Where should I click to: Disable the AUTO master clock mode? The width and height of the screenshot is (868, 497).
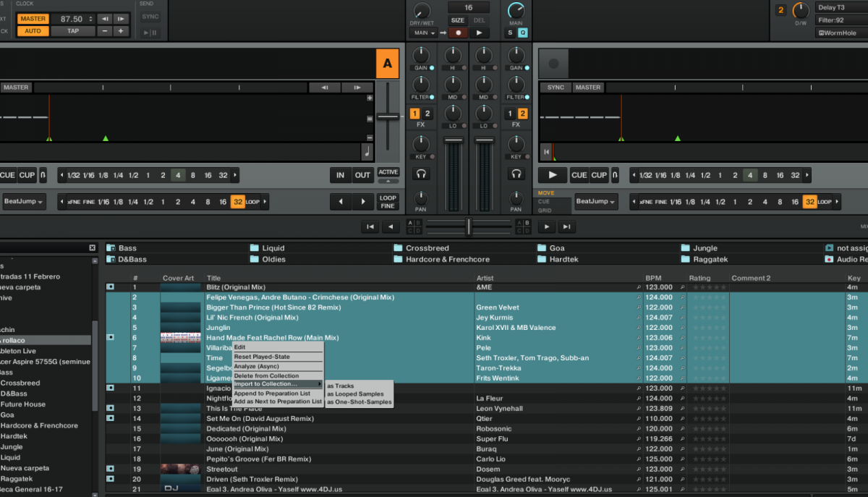pos(33,31)
